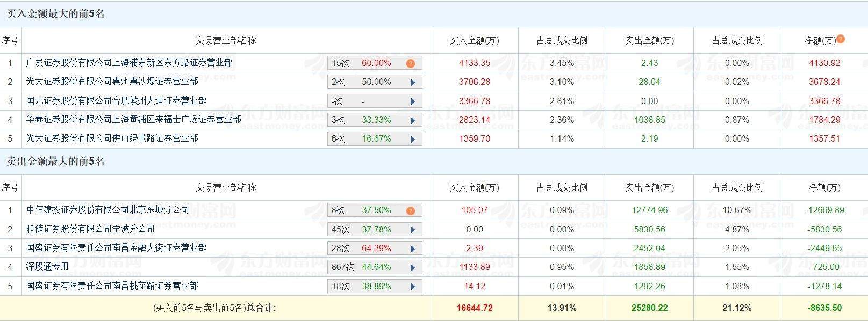The height and width of the screenshot is (321, 868).
Task: Open 光大证券惠州惠沙堤证券营业部 link
Action: pos(112,82)
